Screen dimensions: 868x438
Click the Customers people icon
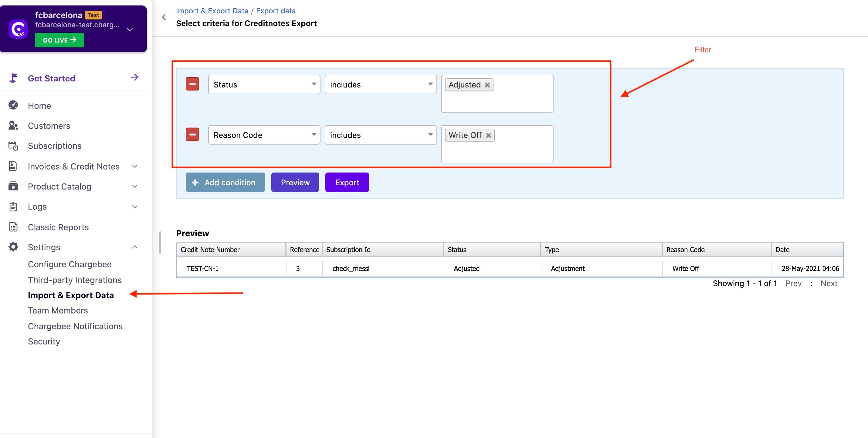(13, 126)
